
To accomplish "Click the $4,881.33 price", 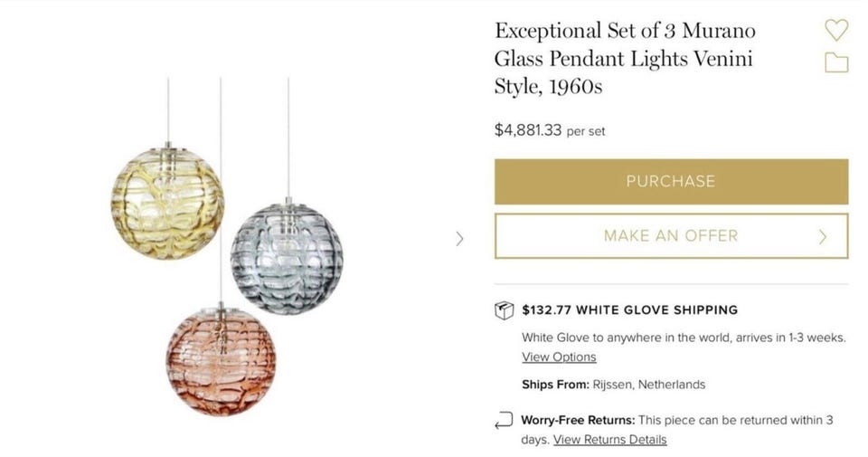I will 527,129.
